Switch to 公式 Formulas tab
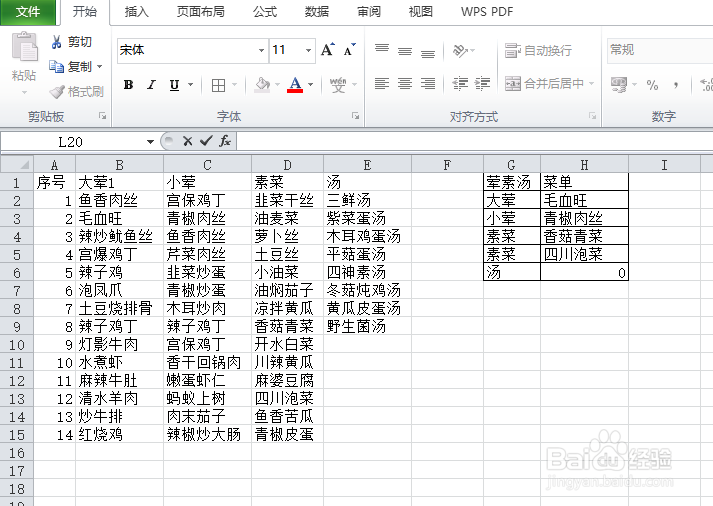 pos(265,12)
